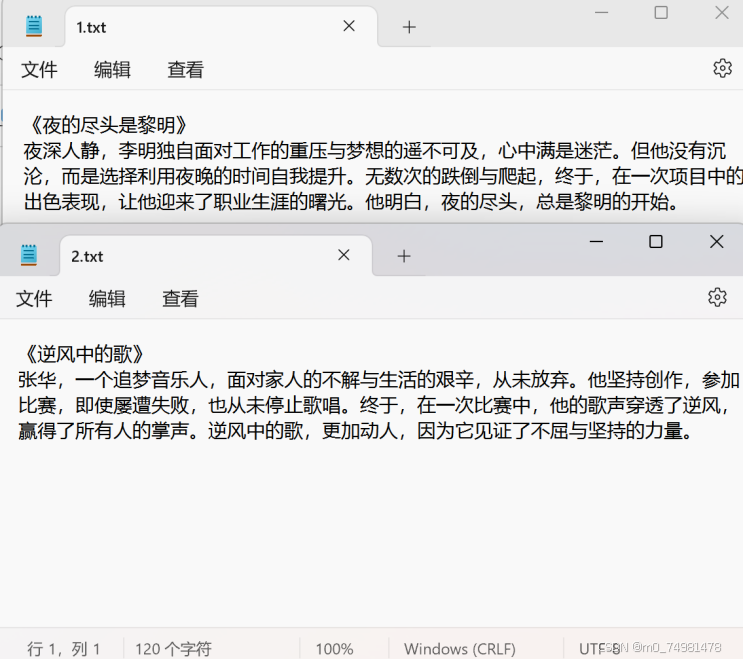This screenshot has width=743, height=660.
Task: Close the 2.txt tab
Action: coord(344,255)
